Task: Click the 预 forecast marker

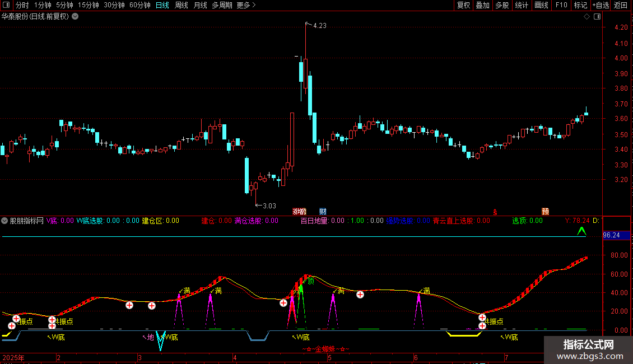Action: point(546,212)
